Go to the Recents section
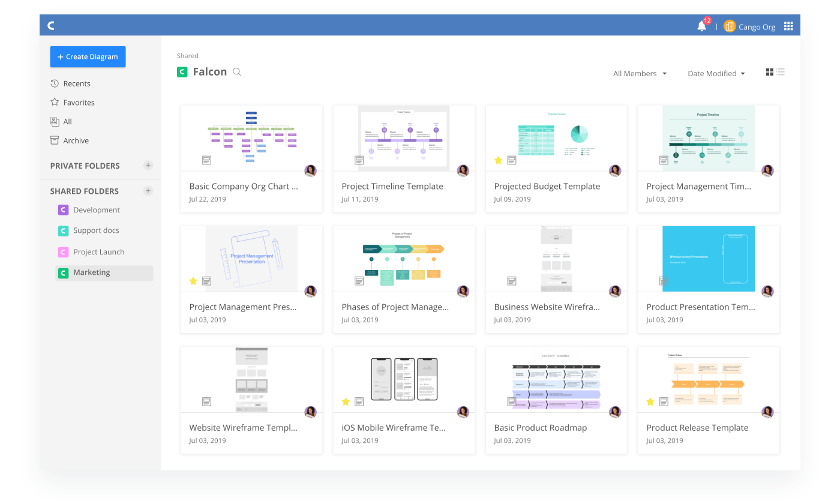Screen dimensions: 840x504 coord(77,83)
